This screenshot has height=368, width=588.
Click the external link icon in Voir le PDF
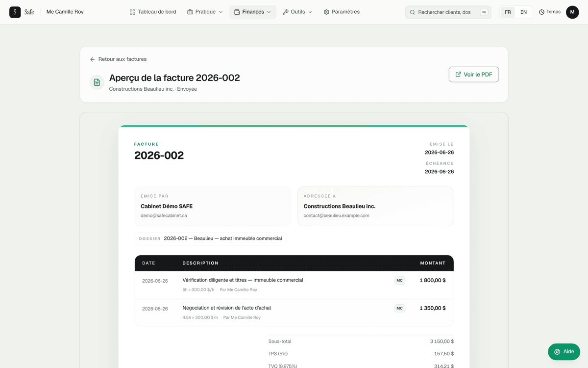[x=458, y=75]
